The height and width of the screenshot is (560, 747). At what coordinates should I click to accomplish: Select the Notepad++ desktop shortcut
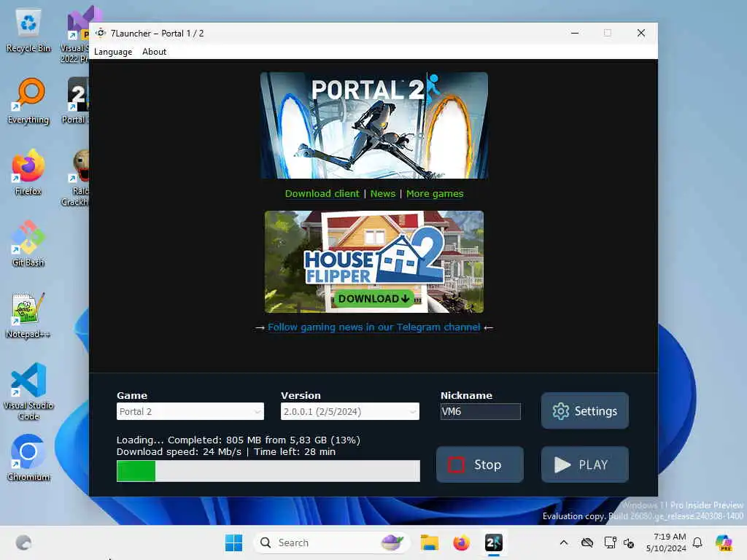coord(28,316)
